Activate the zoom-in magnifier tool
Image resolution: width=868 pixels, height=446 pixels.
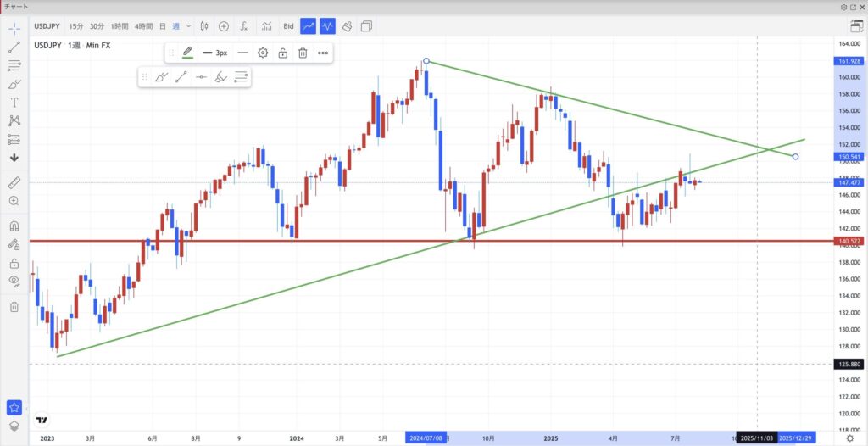coord(14,201)
